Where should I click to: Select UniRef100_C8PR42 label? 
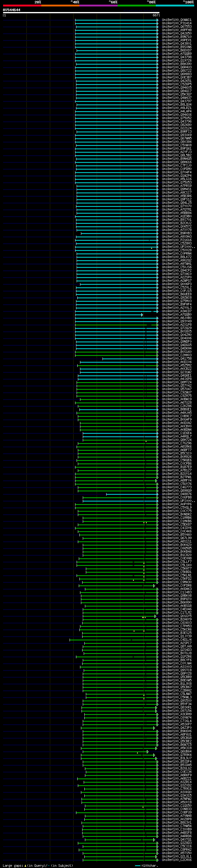177,850
